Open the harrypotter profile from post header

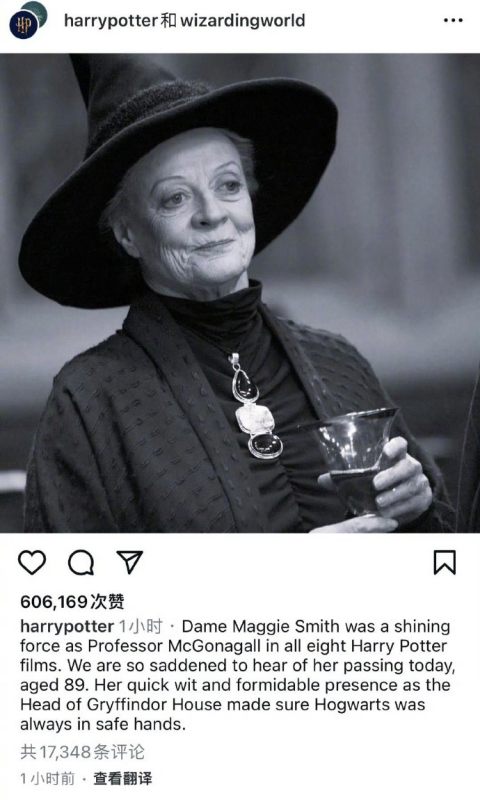point(111,20)
